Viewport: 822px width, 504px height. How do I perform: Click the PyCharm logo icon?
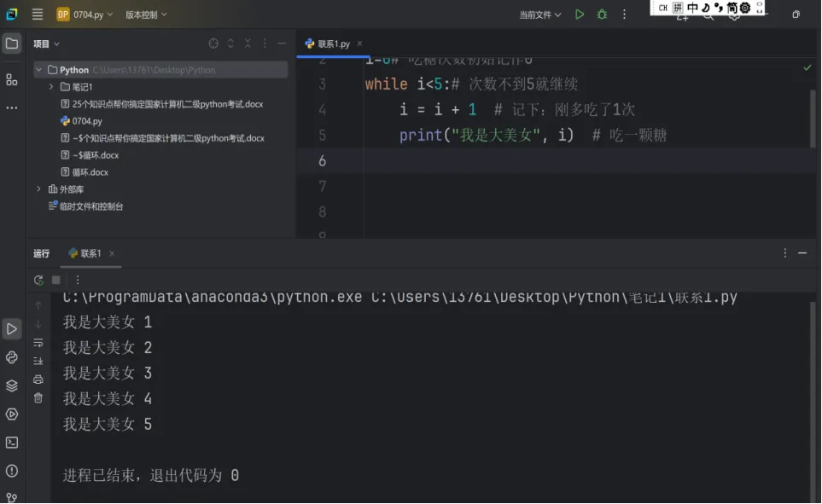point(12,14)
